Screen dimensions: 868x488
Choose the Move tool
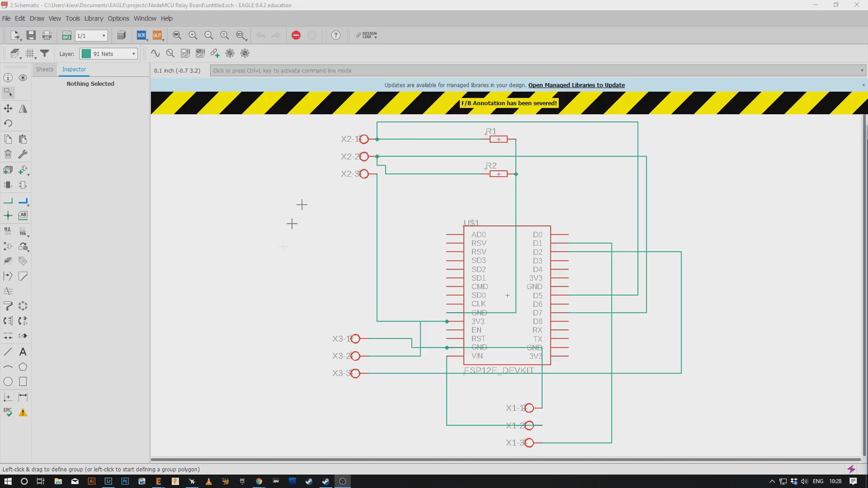[8, 108]
